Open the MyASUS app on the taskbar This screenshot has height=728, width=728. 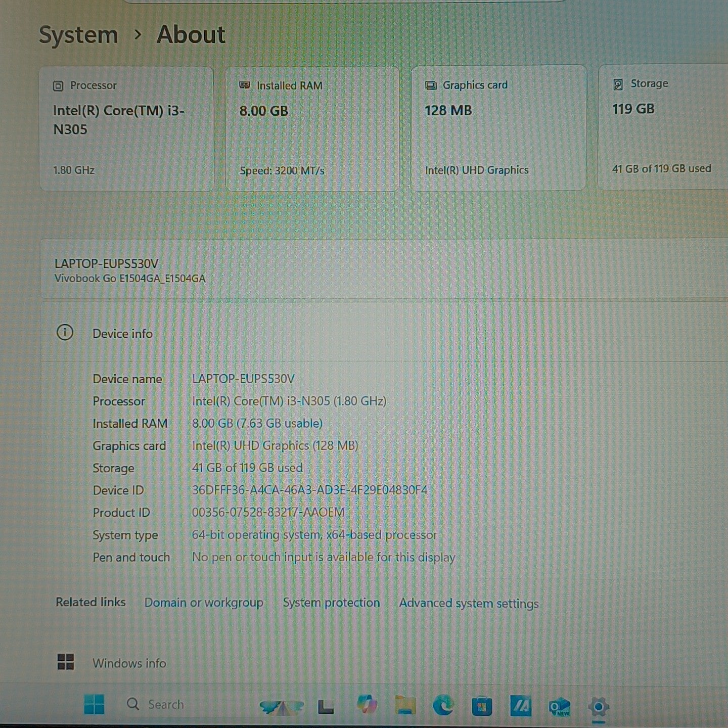[520, 706]
